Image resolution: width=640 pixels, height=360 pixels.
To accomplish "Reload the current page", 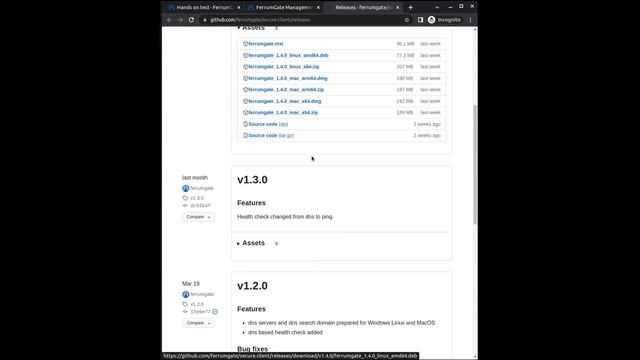I will [191, 20].
